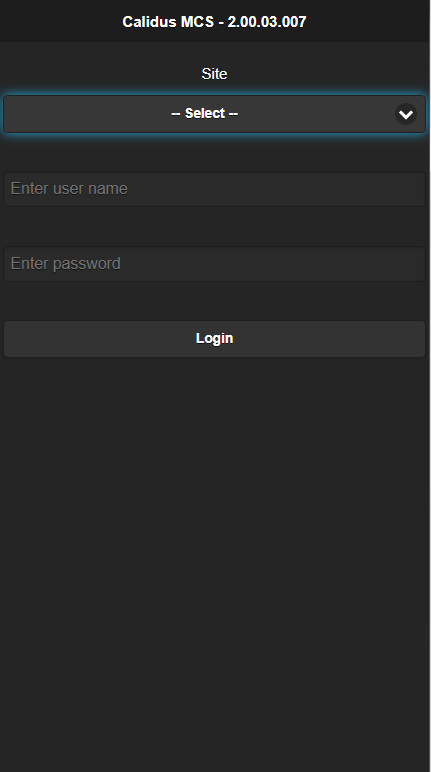Viewport: 431px width, 772px height.
Task: Click the Login button
Action: tap(214, 339)
